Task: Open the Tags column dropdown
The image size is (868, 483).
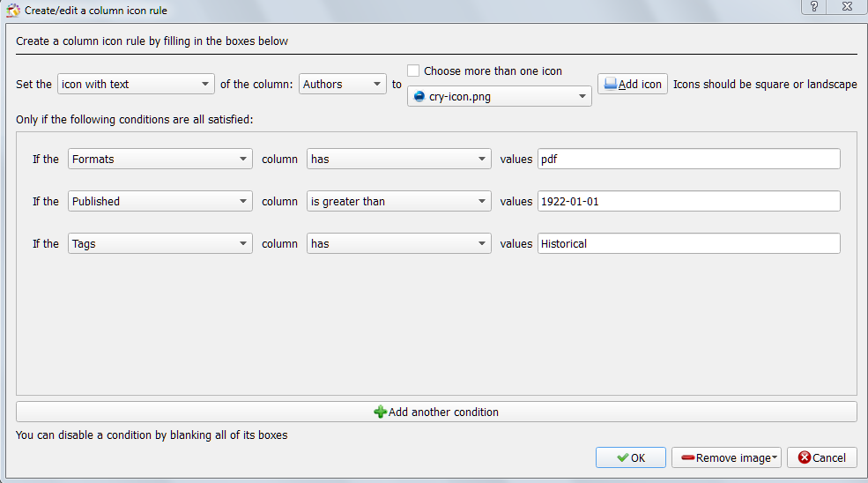Action: click(160, 244)
